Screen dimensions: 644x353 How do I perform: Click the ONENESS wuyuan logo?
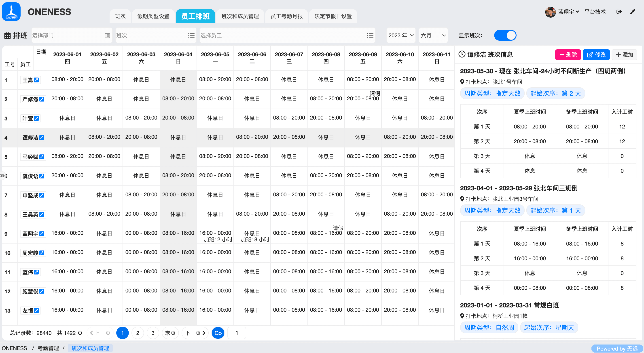11,12
